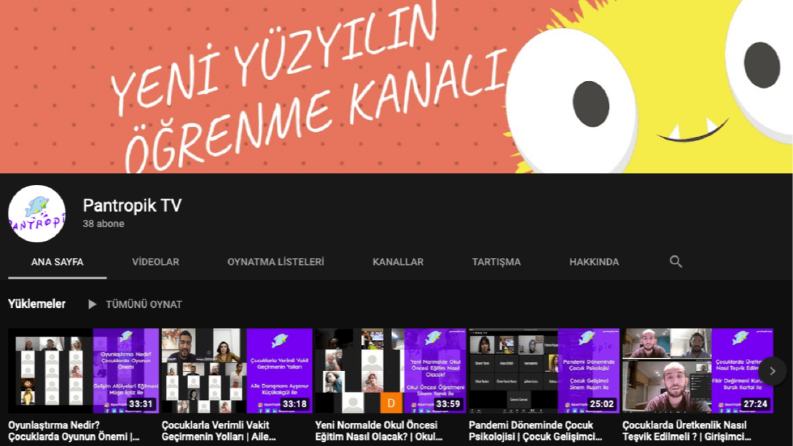
Task: Click the play icon beside Tümünü Oynat
Action: pos(92,304)
